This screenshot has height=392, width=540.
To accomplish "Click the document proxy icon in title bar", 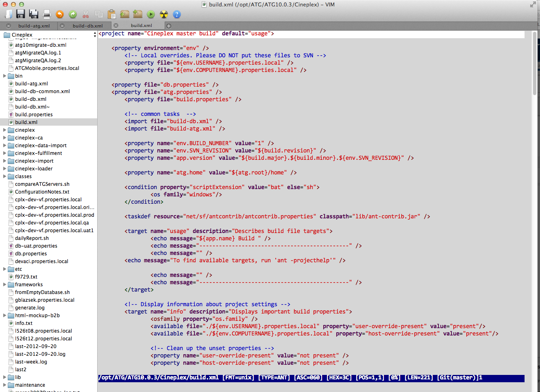I will pos(205,4).
